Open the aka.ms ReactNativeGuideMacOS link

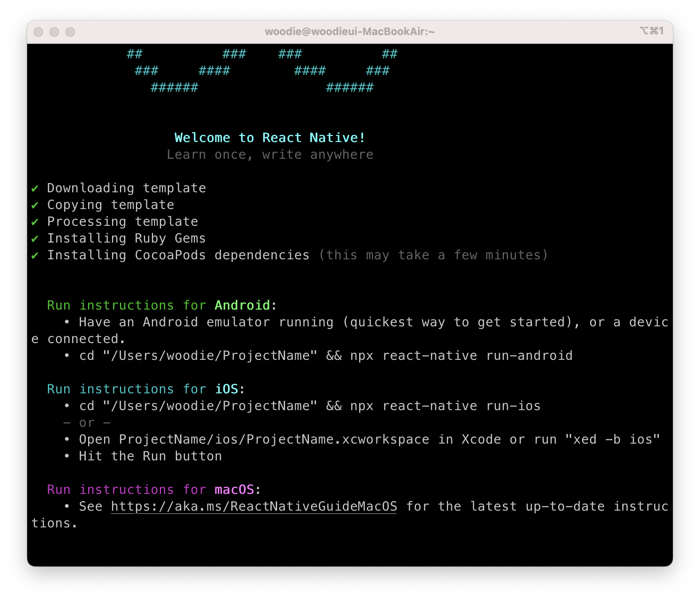254,506
